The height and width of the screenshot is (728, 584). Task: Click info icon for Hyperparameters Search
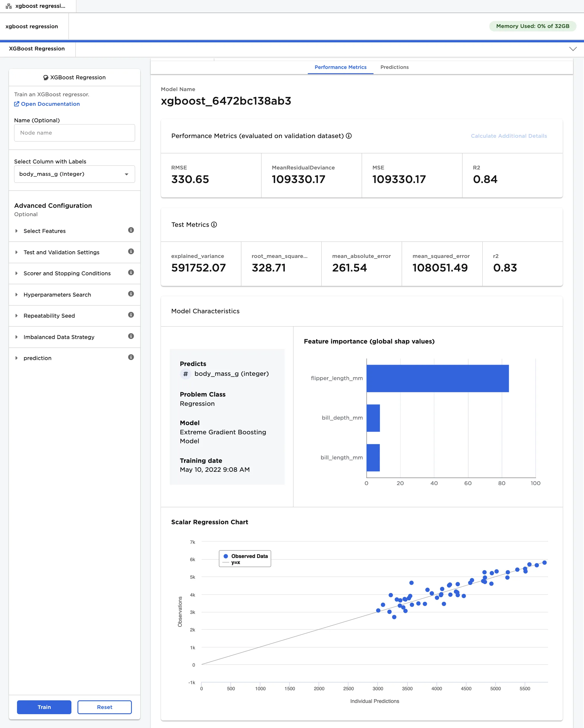[x=131, y=294]
